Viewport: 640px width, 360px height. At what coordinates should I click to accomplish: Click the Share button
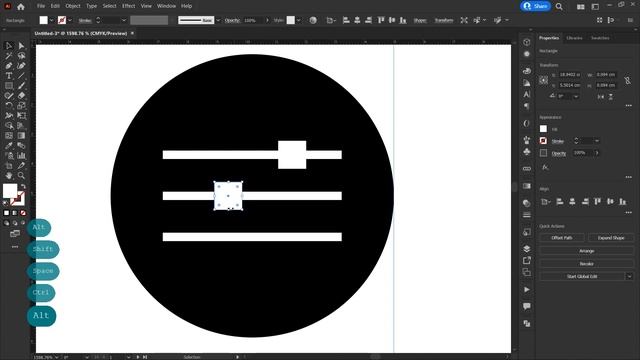tap(536, 6)
